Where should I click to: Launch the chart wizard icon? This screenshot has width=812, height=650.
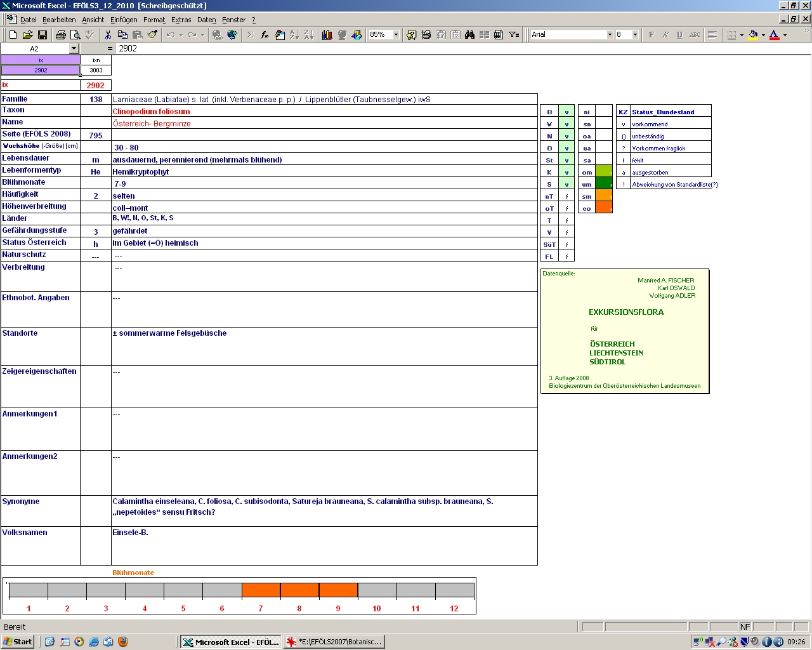point(327,35)
